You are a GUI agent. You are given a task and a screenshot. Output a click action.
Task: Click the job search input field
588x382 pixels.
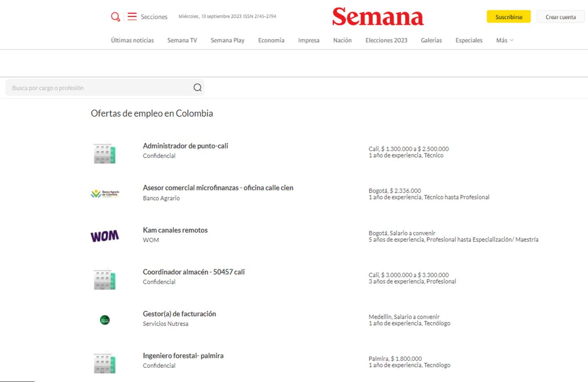click(x=92, y=87)
